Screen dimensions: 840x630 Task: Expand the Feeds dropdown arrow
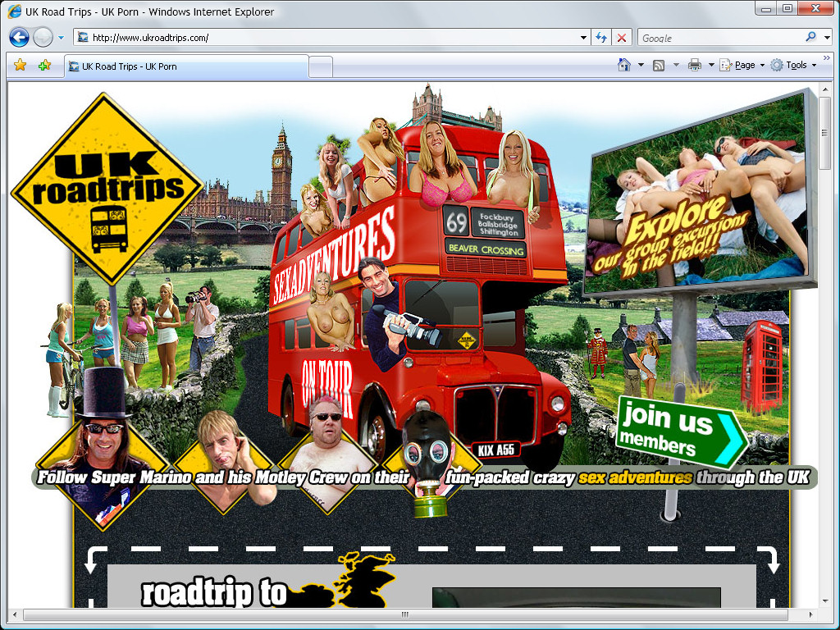click(676, 65)
